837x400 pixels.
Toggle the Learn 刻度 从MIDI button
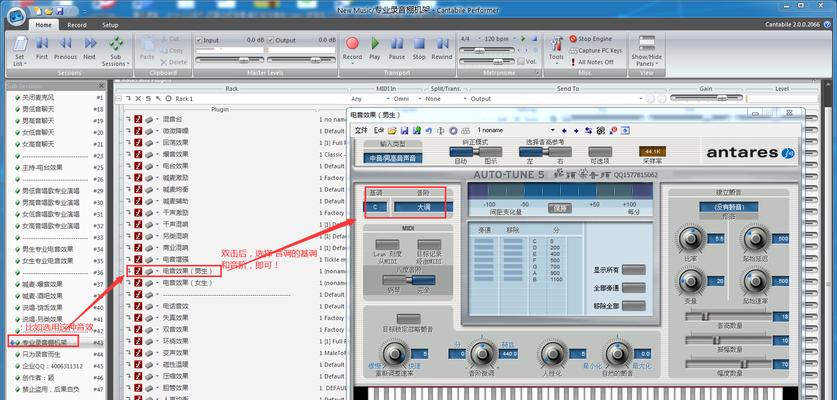point(387,245)
